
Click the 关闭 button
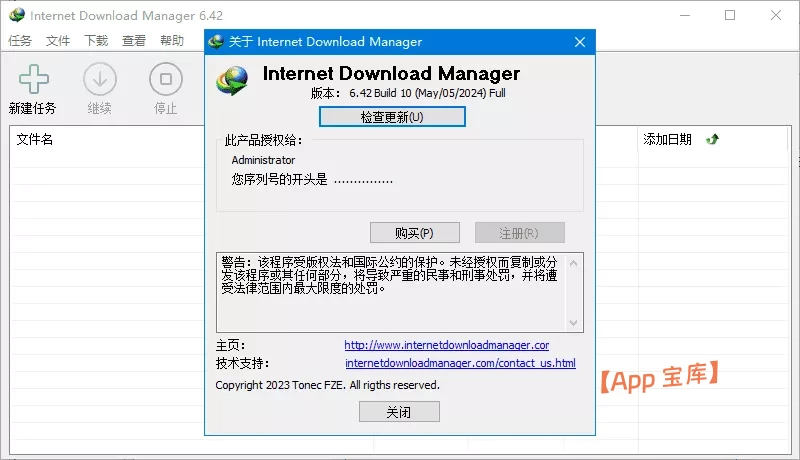click(399, 412)
